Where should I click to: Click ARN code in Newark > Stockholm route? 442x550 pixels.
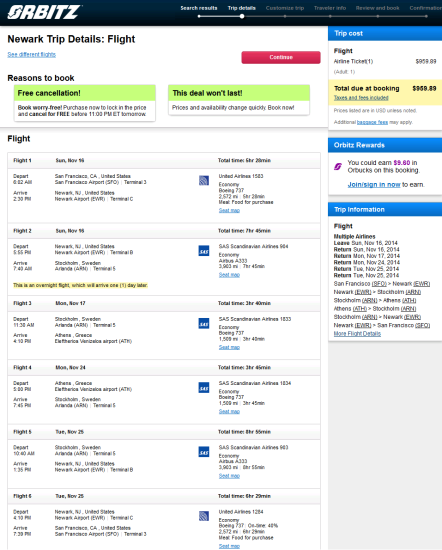click(413, 292)
